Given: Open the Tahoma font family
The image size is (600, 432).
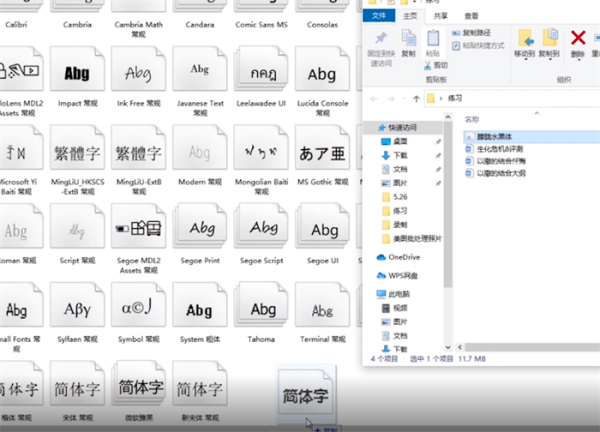Looking at the screenshot, I should (261, 305).
